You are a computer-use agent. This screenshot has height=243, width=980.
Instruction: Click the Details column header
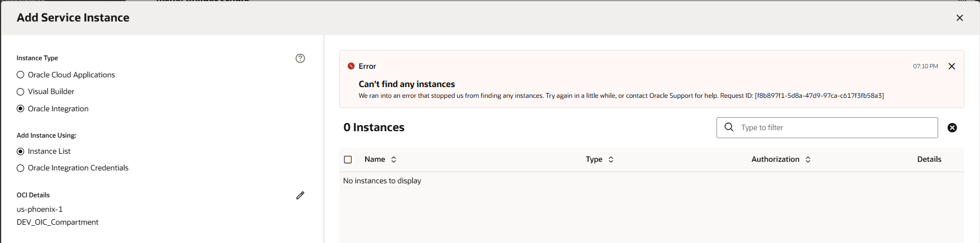click(x=929, y=159)
